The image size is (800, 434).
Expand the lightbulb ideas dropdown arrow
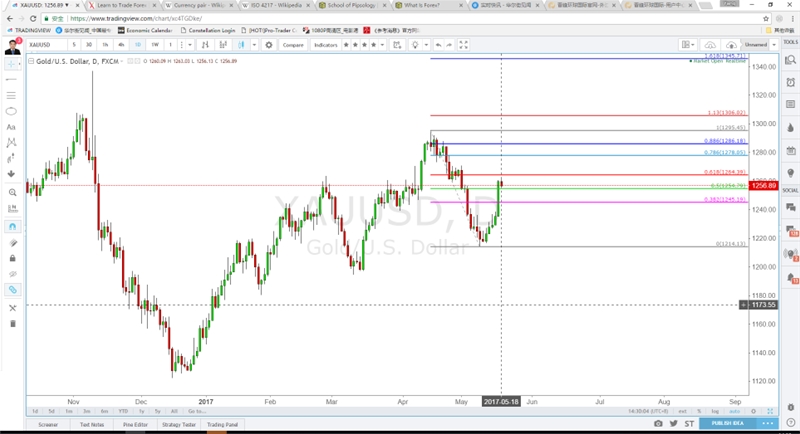coord(426,45)
